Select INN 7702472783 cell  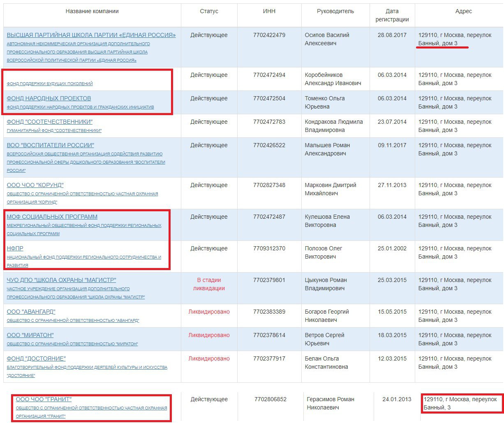point(269,122)
